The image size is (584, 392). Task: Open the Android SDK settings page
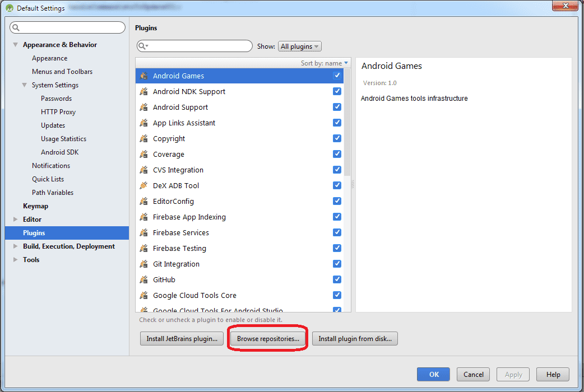(x=60, y=152)
